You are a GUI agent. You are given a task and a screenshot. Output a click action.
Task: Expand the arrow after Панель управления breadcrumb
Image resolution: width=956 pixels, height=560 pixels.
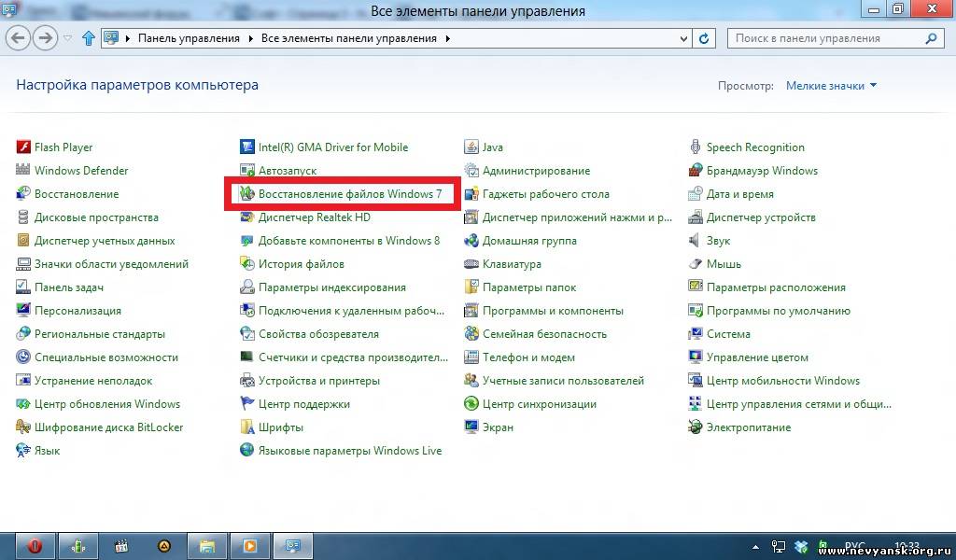pyautogui.click(x=250, y=38)
